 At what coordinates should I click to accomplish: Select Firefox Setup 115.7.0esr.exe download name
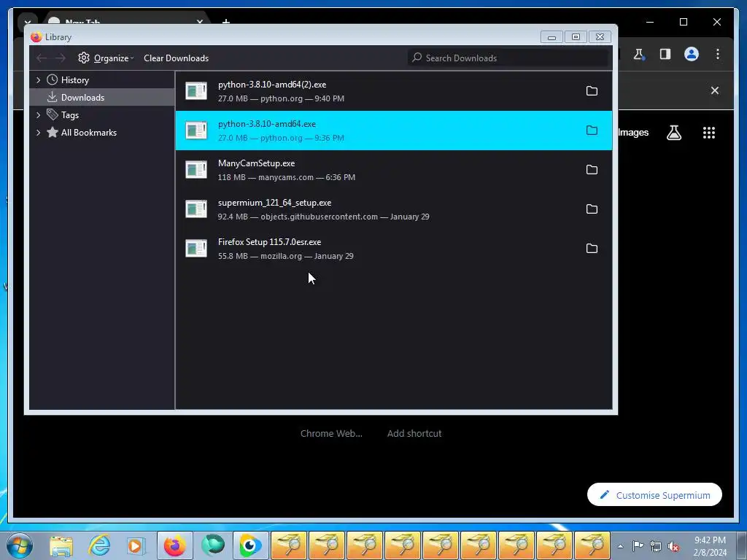click(269, 242)
